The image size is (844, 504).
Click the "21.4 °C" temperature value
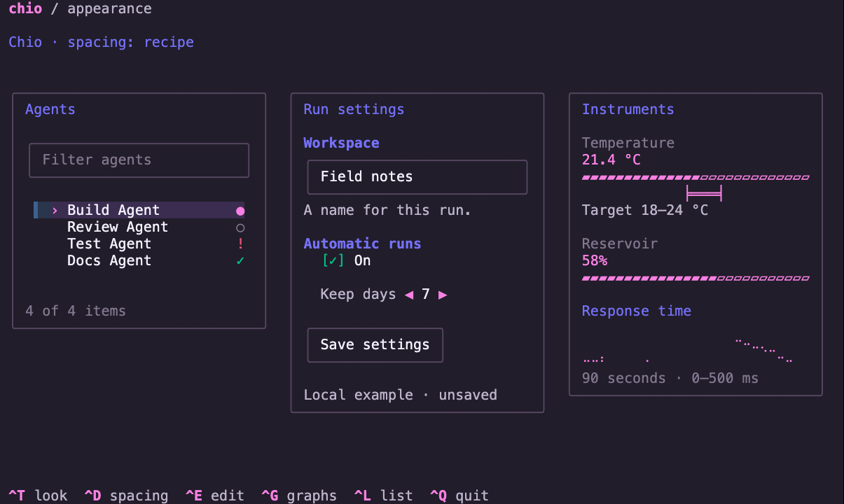pos(611,160)
